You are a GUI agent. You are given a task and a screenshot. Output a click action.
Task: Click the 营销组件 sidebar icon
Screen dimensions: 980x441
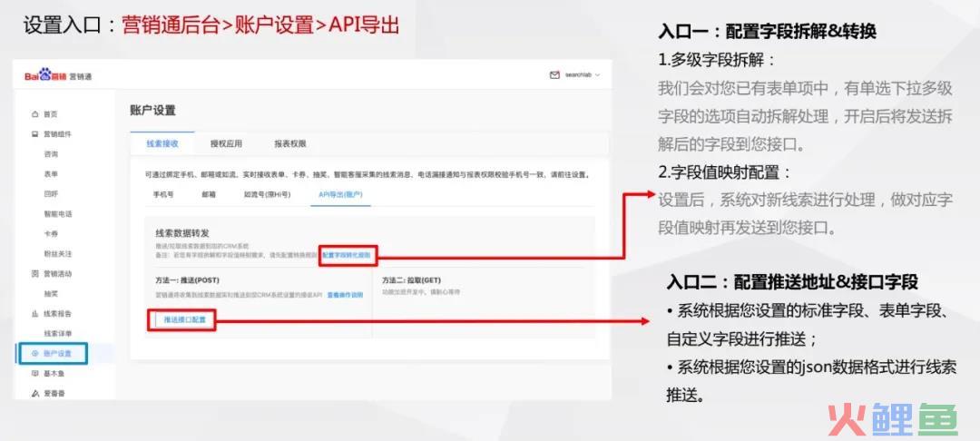pyautogui.click(x=35, y=134)
